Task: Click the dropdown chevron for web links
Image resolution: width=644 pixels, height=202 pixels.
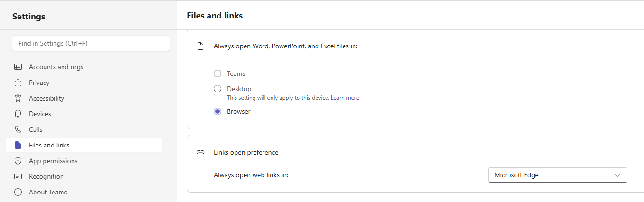Action: pos(617,175)
